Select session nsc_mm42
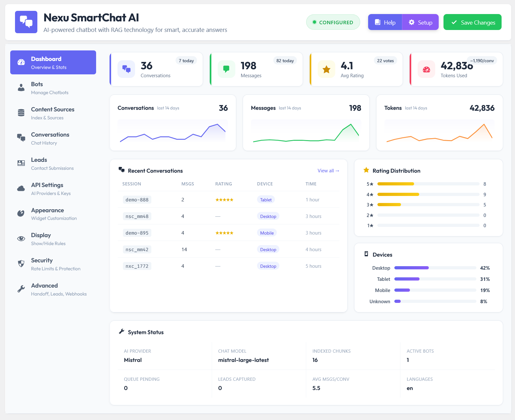This screenshot has height=420, width=515. 137,249
